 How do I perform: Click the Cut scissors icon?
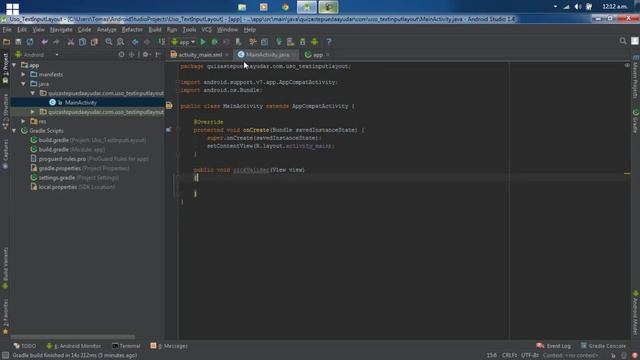[x=71, y=42]
